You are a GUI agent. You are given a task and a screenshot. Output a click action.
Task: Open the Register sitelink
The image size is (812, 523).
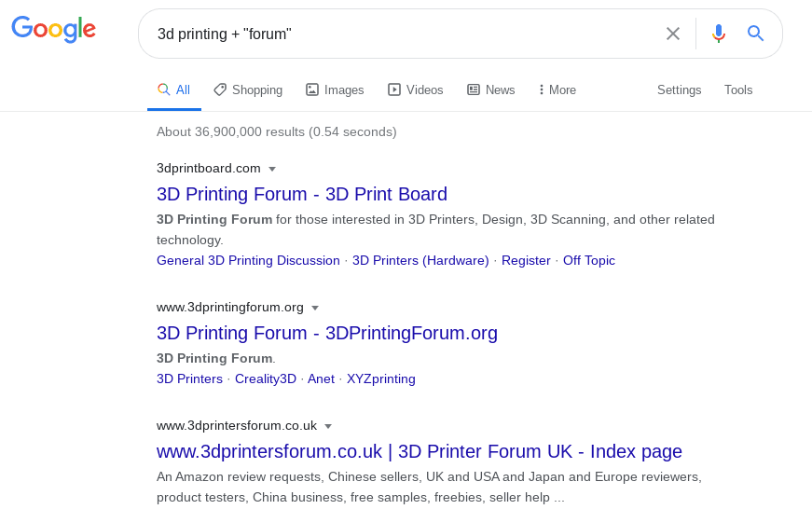[526, 260]
